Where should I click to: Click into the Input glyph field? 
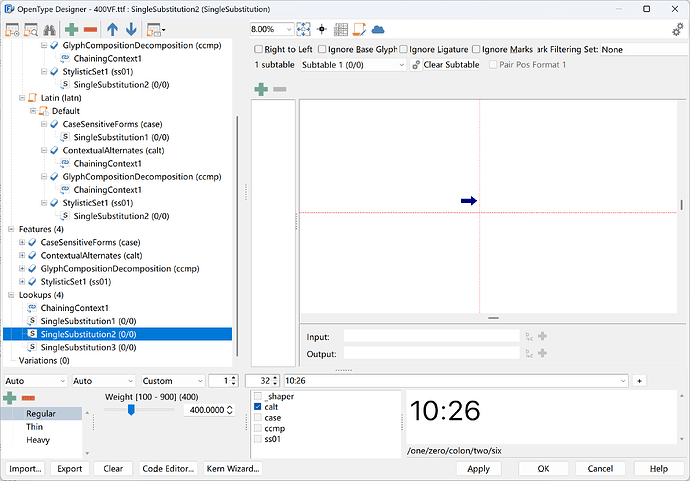tap(431, 336)
